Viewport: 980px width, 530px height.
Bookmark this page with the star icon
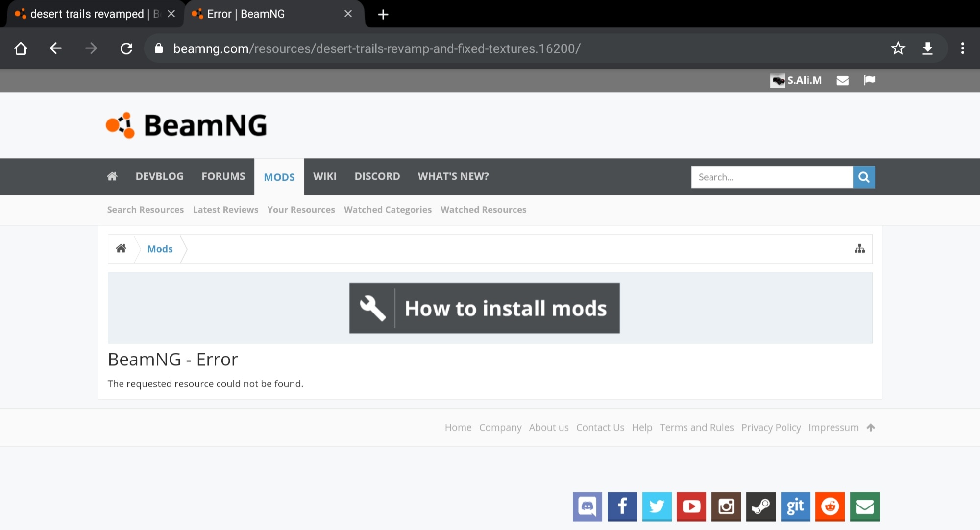point(898,48)
